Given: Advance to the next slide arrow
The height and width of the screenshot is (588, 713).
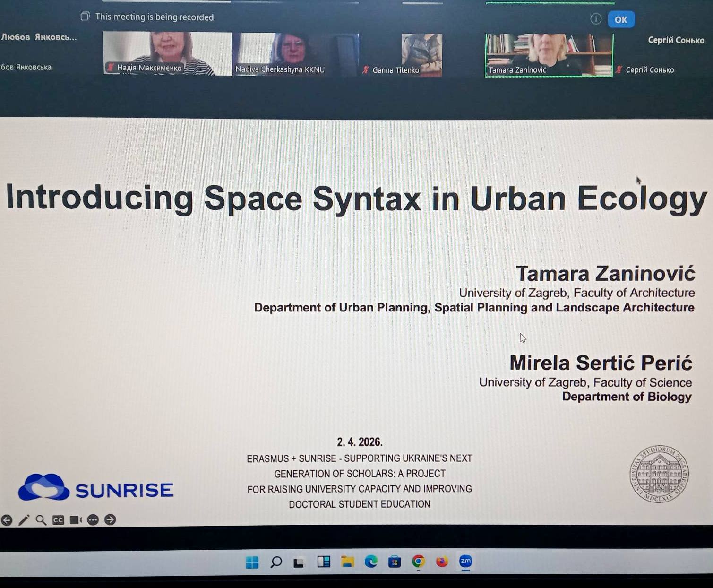Looking at the screenshot, I should [110, 520].
